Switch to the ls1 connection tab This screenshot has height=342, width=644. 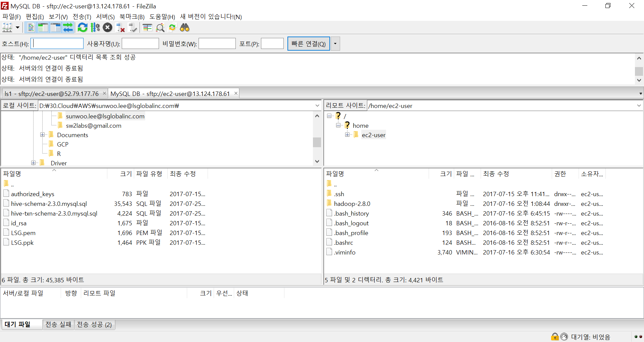(x=52, y=94)
